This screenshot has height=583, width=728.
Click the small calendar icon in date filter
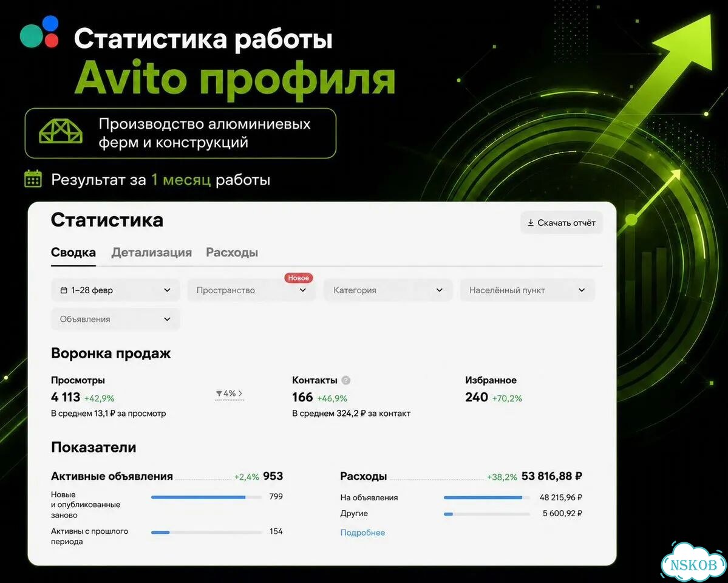tap(64, 290)
